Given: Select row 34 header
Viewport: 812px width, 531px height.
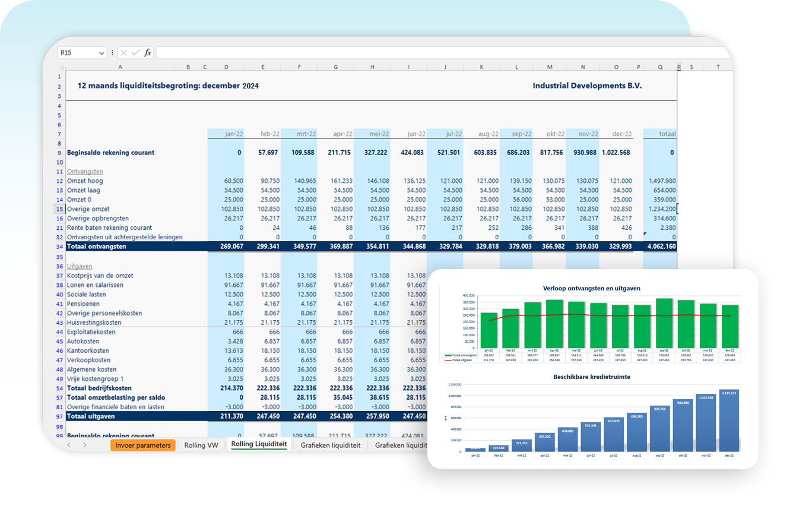Looking at the screenshot, I should coord(59,246).
